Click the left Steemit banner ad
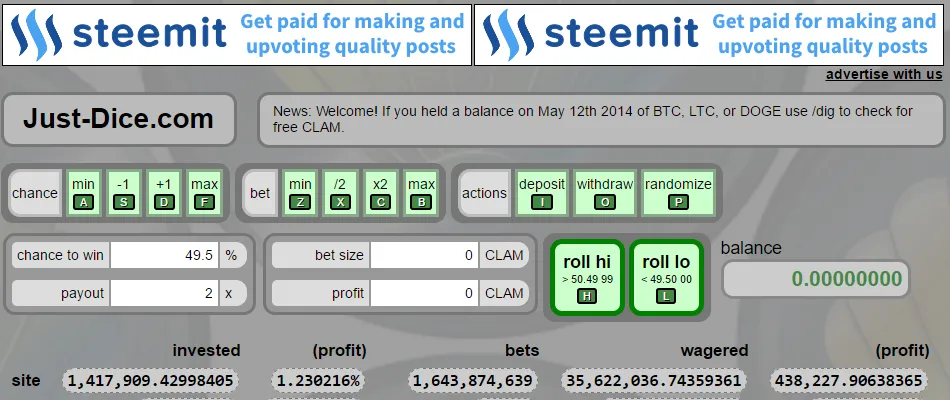 pos(237,35)
